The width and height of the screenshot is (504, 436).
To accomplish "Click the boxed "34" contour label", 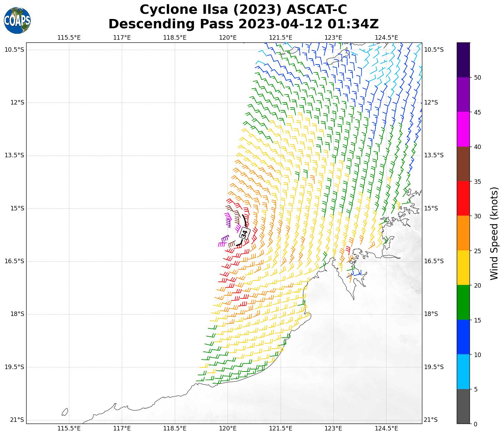I will point(244,233).
